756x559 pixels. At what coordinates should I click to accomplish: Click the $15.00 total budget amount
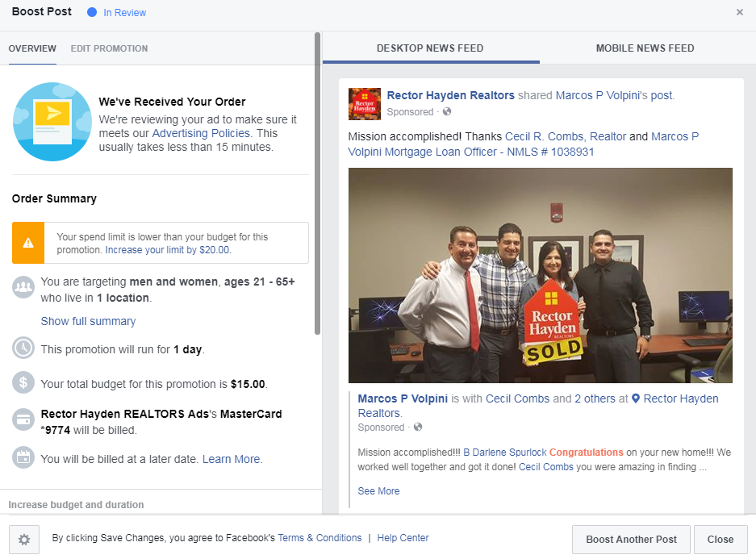tap(248, 384)
